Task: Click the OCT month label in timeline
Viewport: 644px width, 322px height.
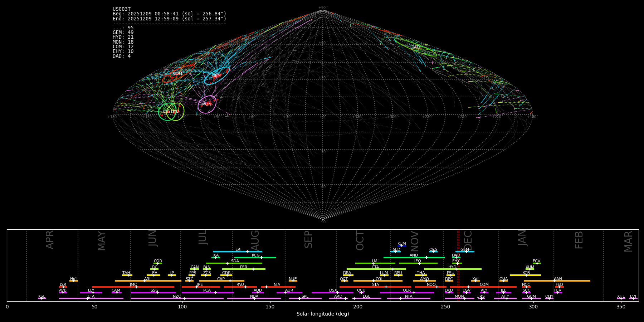Action: 360,240
